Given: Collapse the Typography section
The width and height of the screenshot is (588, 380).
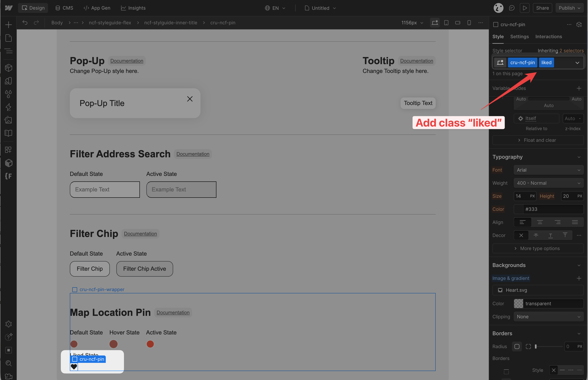Looking at the screenshot, I should (579, 157).
